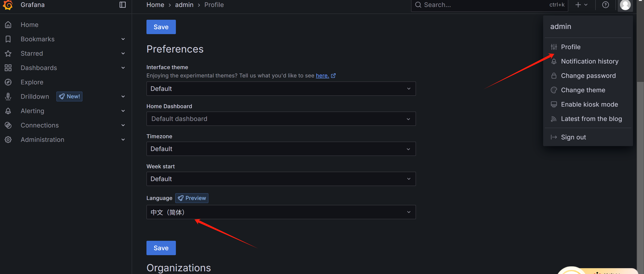644x274 pixels.
Task: Open the Interface theme dropdown
Action: (x=281, y=89)
